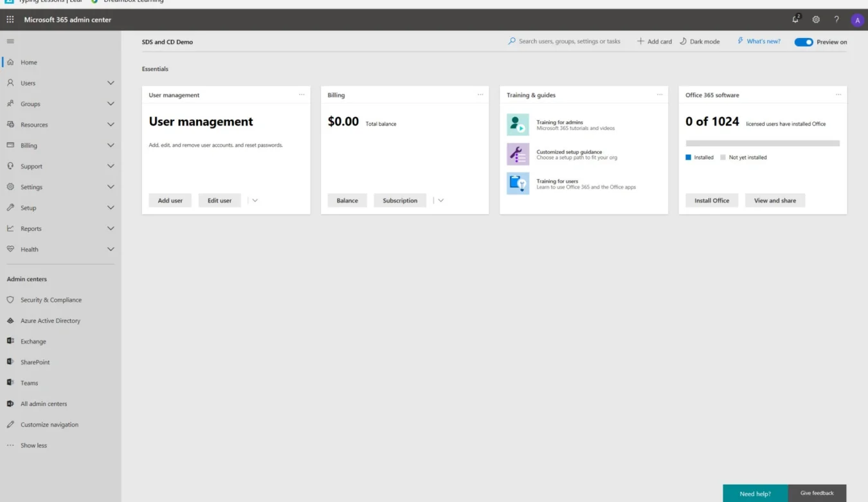Click the Home icon in the sidebar
868x502 pixels.
(10, 62)
